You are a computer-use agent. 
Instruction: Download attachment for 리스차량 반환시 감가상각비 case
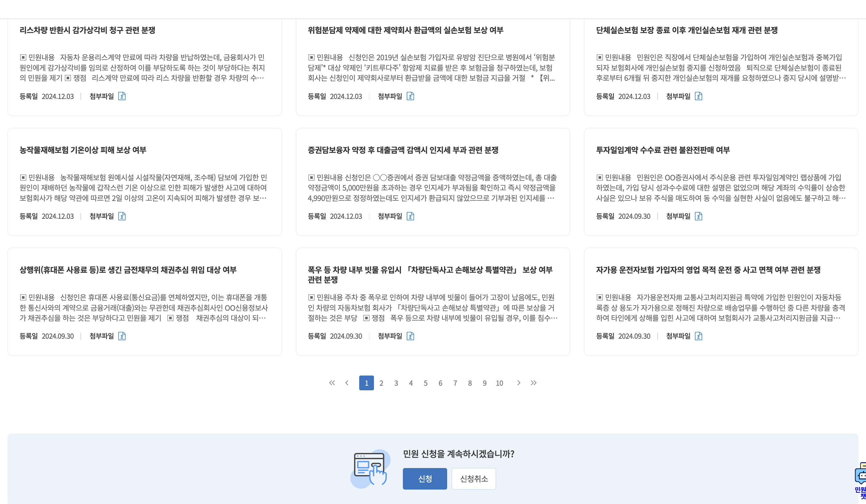(x=122, y=96)
